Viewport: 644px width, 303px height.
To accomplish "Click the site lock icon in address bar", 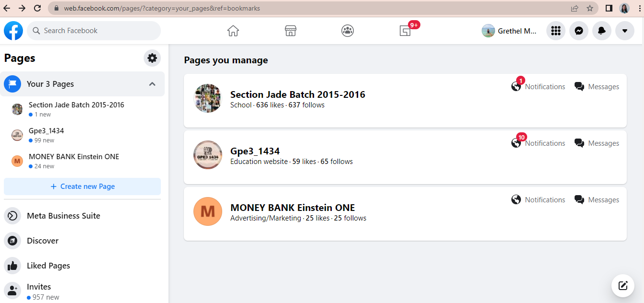I will 56,8.
